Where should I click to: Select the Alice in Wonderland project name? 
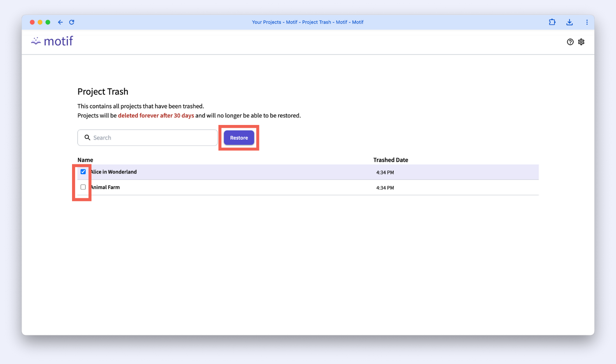[113, 172]
